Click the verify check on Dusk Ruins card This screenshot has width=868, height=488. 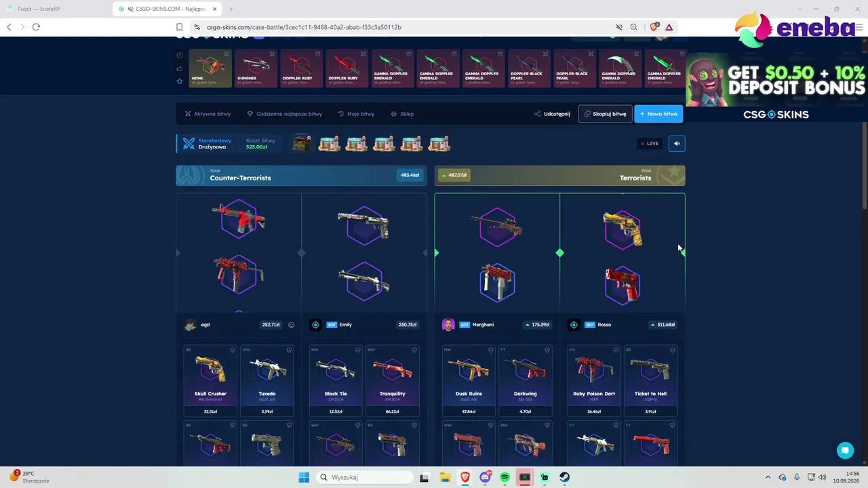491,350
